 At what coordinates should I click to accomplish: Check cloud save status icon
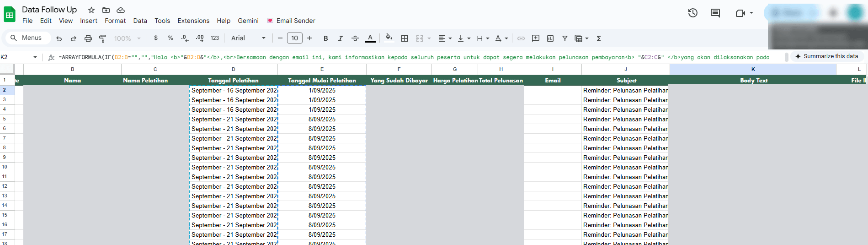(121, 10)
